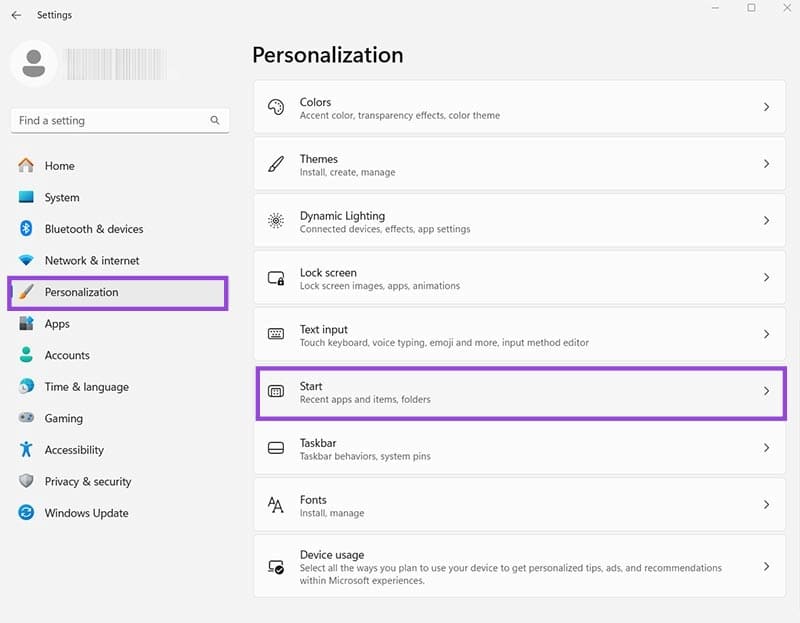Click the Start menu icon
The image size is (800, 623).
click(276, 391)
